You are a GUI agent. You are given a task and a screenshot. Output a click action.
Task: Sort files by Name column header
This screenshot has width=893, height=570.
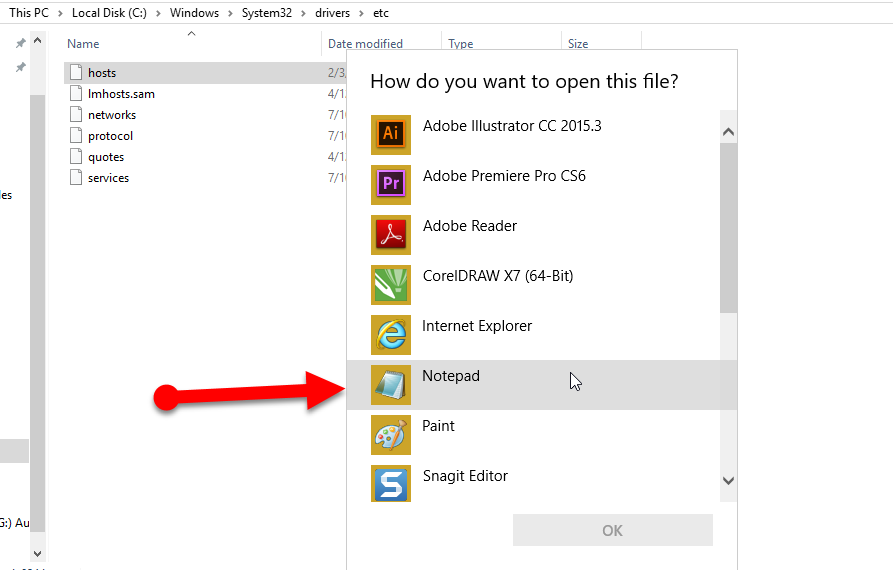point(84,44)
